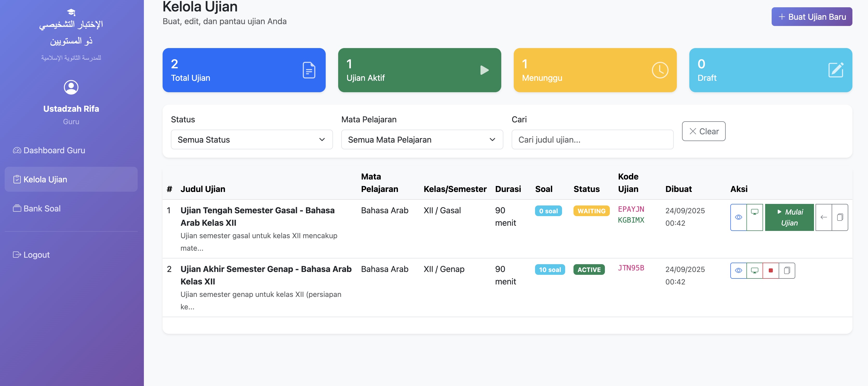
Task: Click the back arrow icon on exam row 1
Action: click(x=824, y=217)
